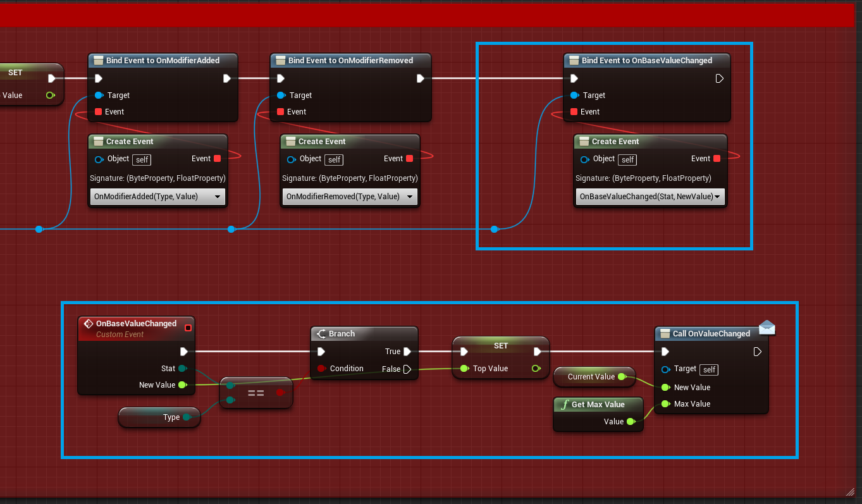
Task: Click the Stat output pin on OnBaseValueChanged
Action: coord(182,368)
